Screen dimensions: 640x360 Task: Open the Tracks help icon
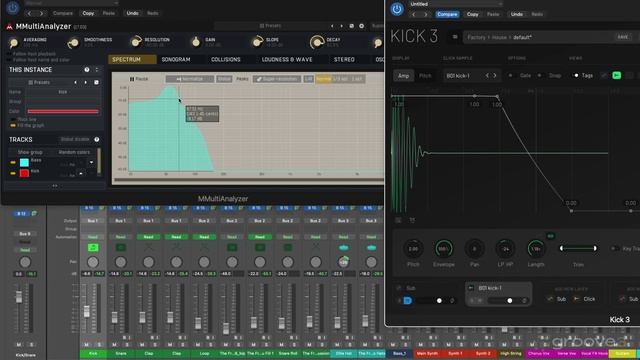[x=97, y=140]
